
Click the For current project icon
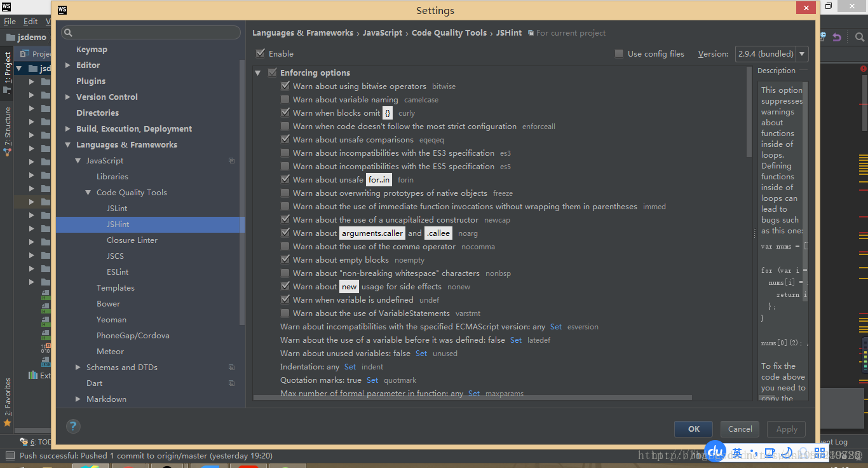coord(531,33)
